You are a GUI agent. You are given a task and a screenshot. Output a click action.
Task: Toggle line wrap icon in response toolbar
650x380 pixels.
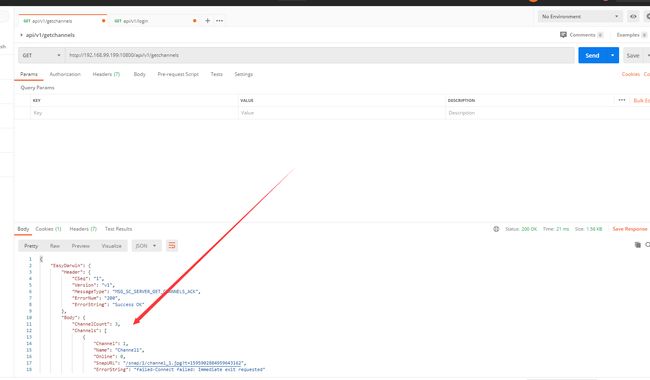(172, 246)
